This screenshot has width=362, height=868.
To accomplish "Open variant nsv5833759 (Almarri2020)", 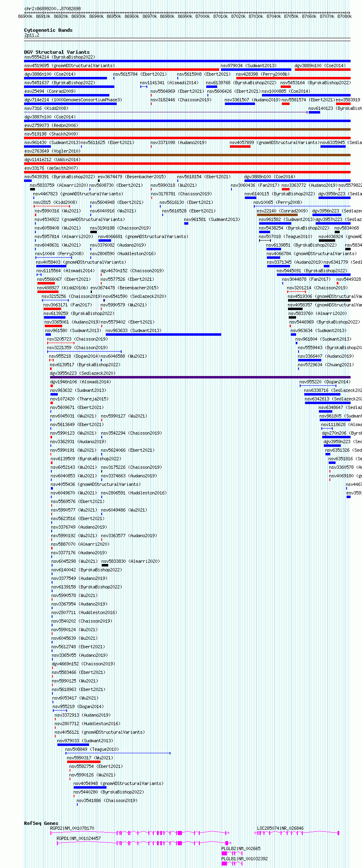I will [x=33, y=189].
